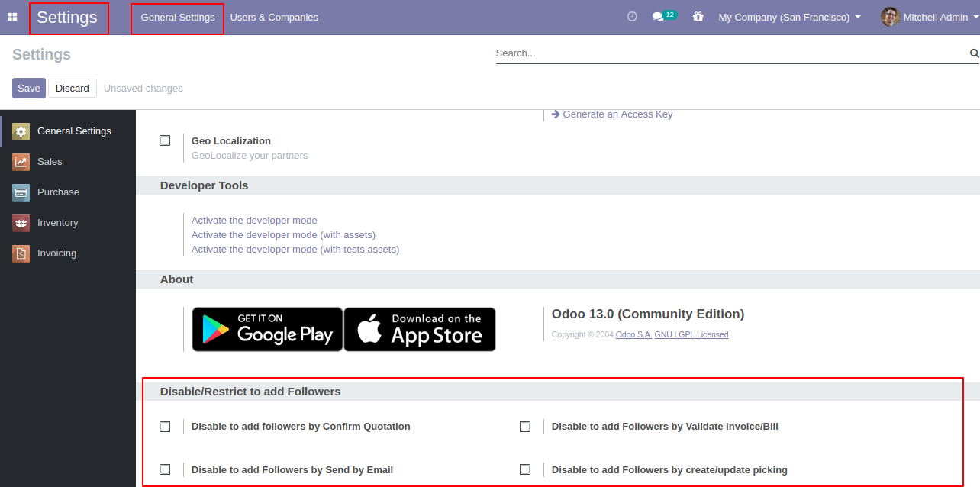
Task: Open the activities clock icon
Action: (632, 17)
